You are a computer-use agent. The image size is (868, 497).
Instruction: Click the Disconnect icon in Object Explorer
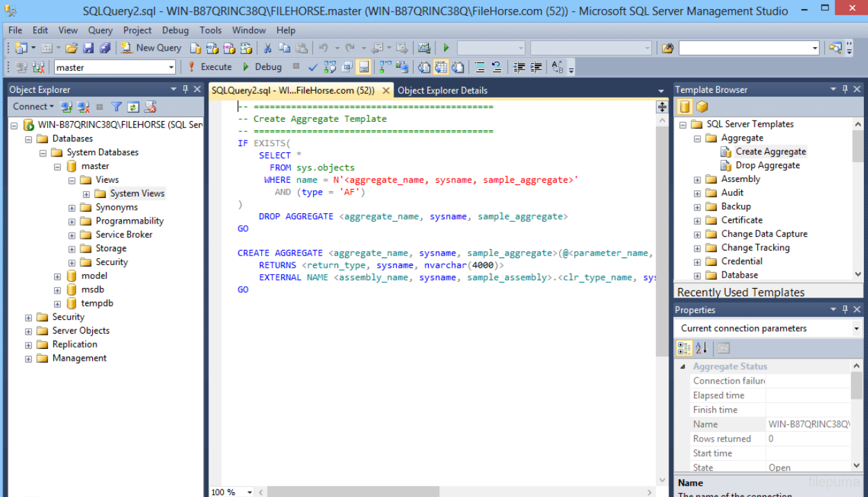83,107
